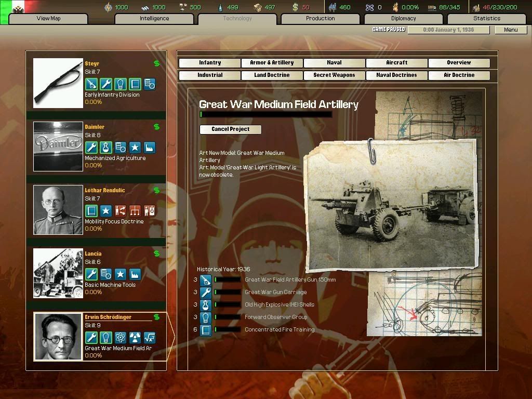
Task: Click the lightning energy icon in the top bar
Action: [108, 7]
